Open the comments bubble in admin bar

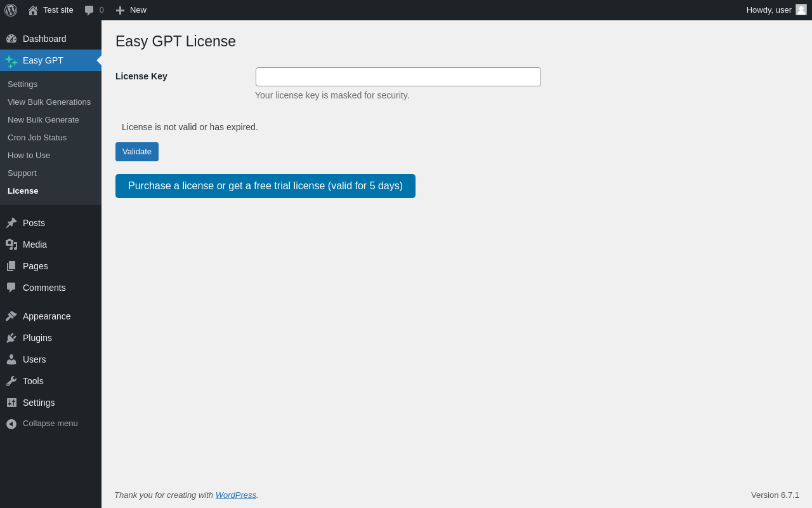(89, 10)
